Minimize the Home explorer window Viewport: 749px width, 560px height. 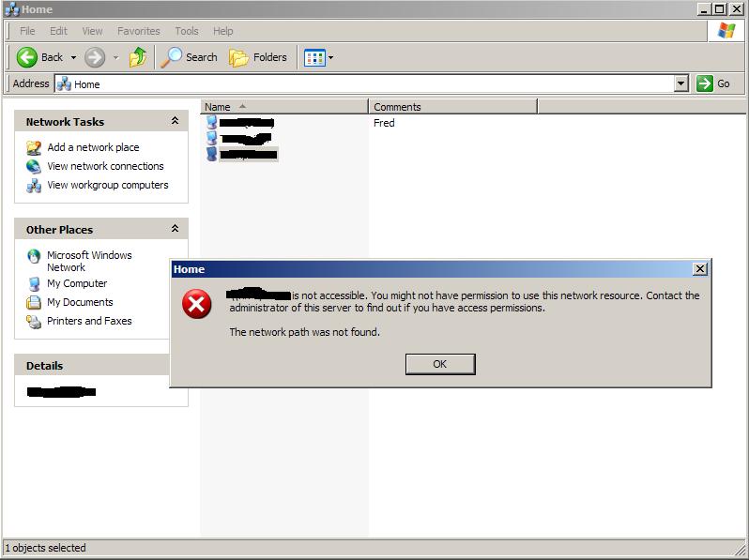[704, 9]
